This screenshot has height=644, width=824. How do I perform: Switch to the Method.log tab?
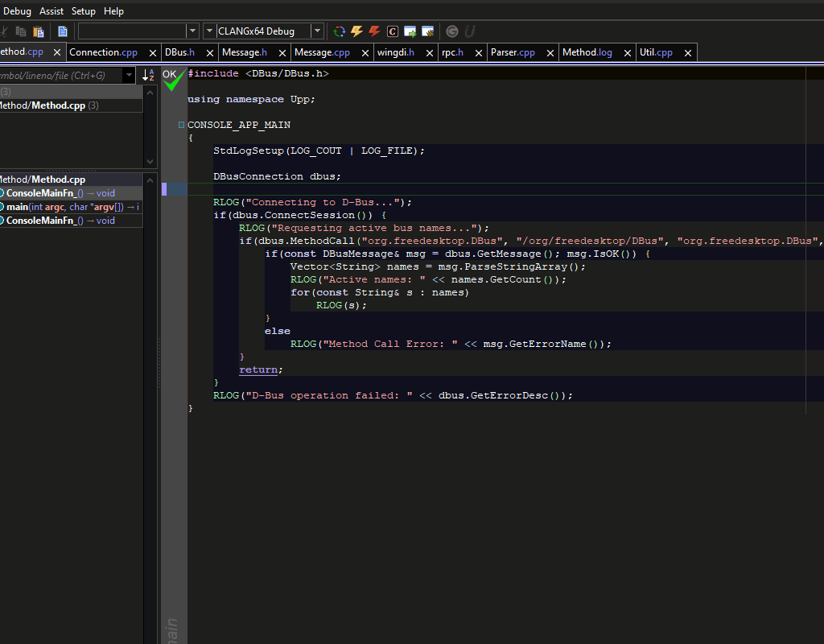587,52
